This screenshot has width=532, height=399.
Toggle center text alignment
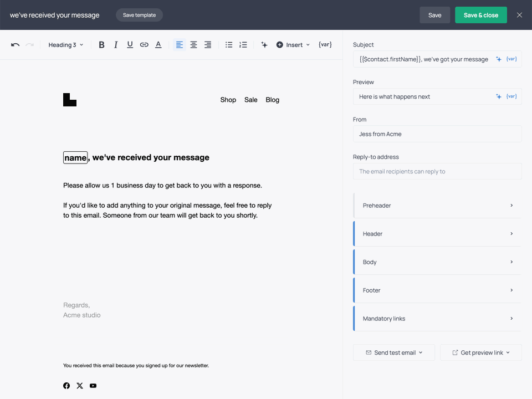click(x=193, y=44)
